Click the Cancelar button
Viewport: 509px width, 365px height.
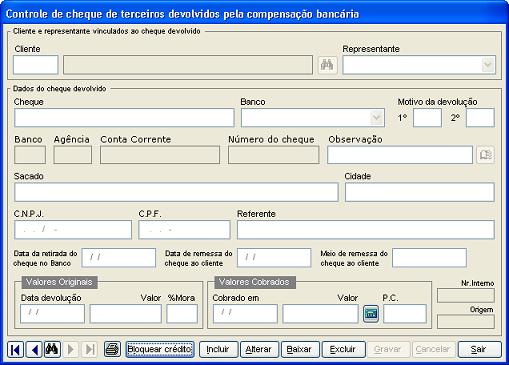click(433, 349)
